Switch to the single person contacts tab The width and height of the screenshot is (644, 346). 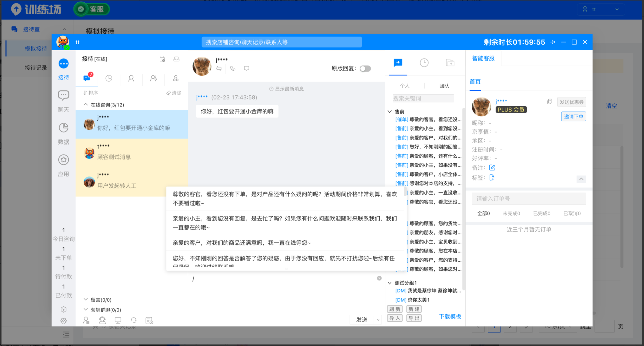click(x=131, y=78)
